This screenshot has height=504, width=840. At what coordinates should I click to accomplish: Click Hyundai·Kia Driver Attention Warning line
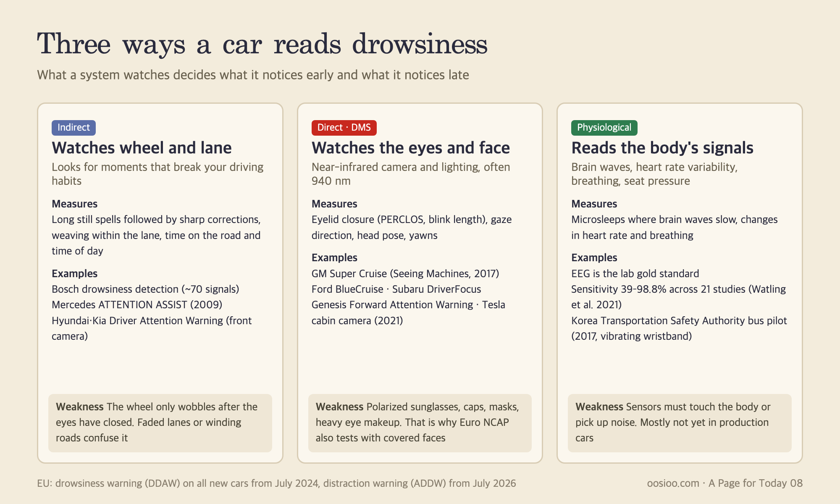(152, 328)
